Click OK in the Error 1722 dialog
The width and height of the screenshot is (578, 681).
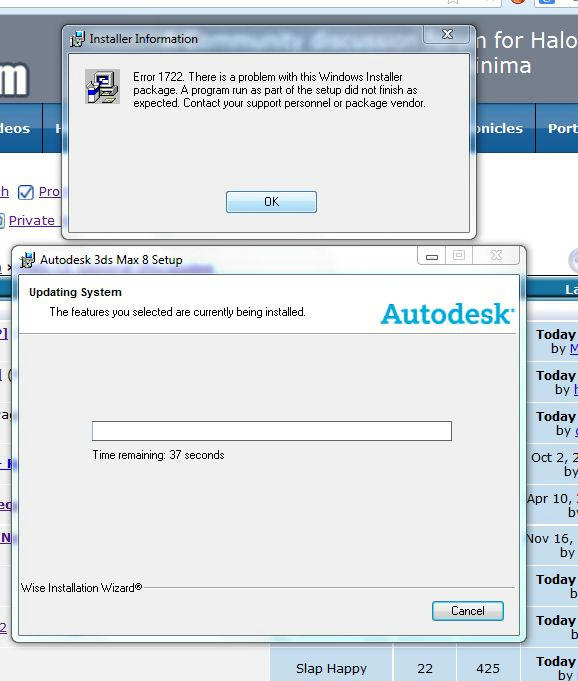[271, 202]
